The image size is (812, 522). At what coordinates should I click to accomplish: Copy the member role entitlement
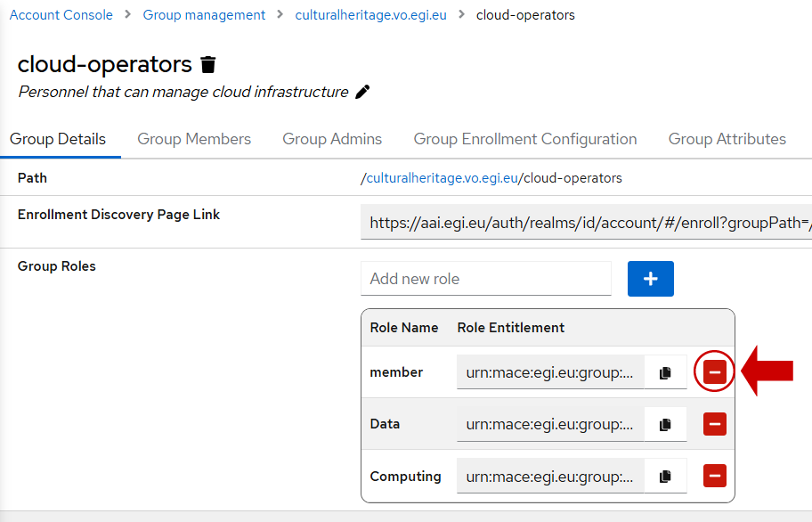tap(665, 372)
